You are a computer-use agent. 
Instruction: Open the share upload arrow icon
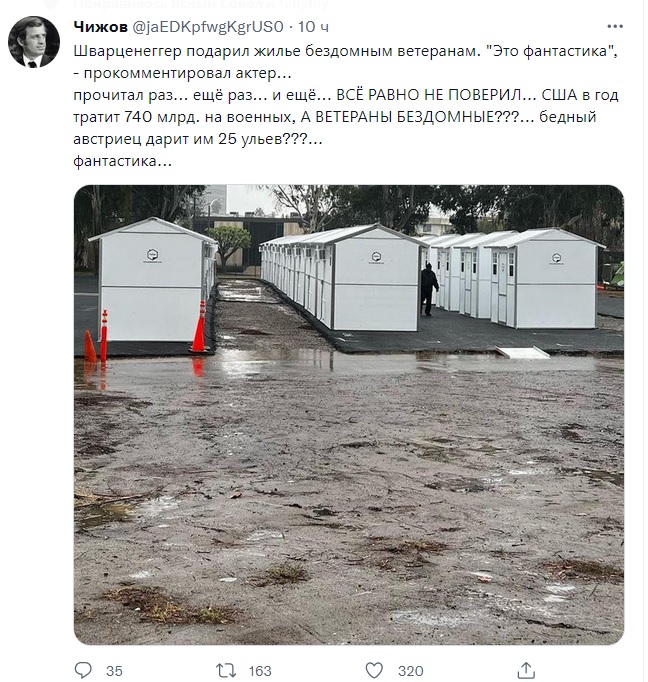tap(526, 670)
